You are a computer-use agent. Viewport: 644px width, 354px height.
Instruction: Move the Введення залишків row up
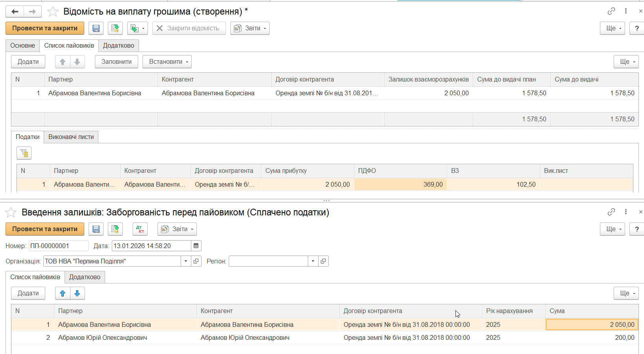63,293
